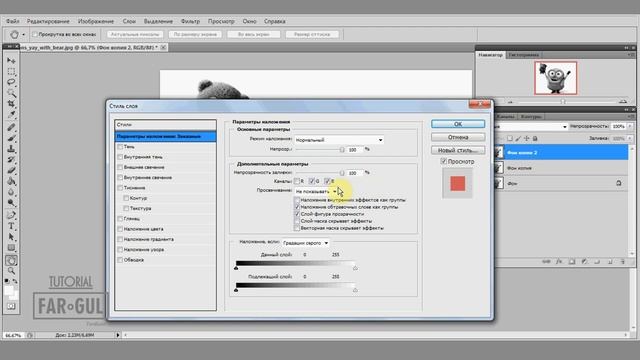
Task: Select the Healing Brush tool
Action: click(x=11, y=127)
